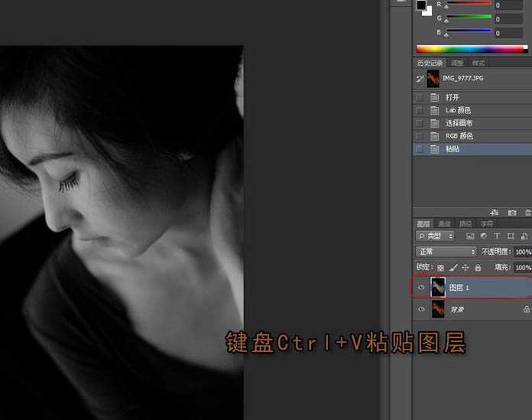Switch to the 路径 (Paths) tab
The height and width of the screenshot is (420, 532).
click(465, 223)
